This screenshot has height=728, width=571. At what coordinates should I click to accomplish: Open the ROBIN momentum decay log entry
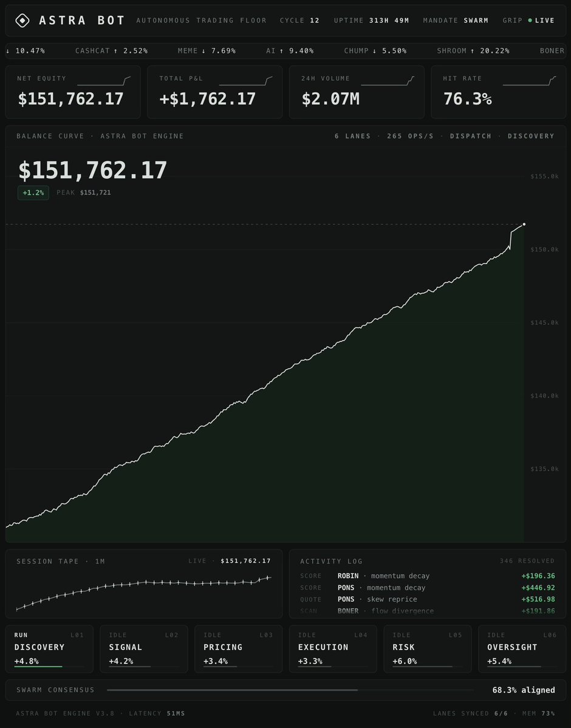tap(428, 576)
